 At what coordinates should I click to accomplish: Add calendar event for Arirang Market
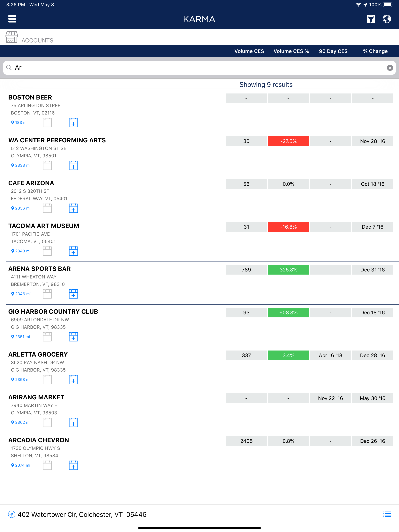(73, 422)
